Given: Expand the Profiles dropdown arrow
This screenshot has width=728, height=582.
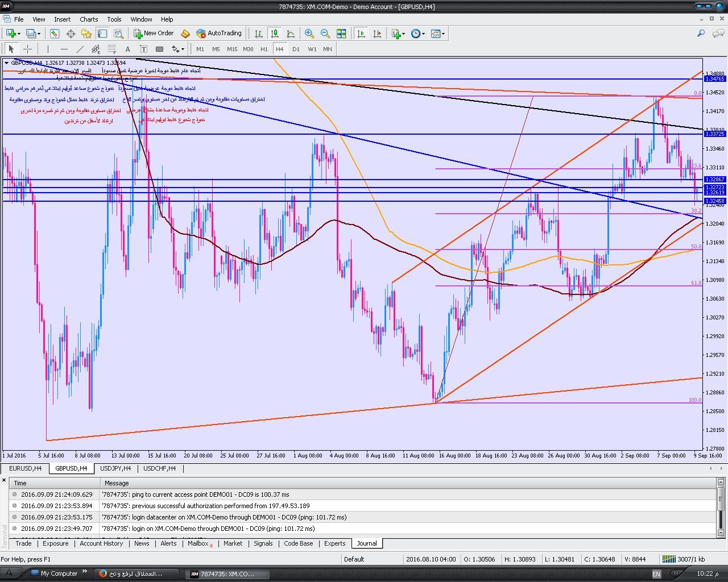Looking at the screenshot, I should [39, 34].
